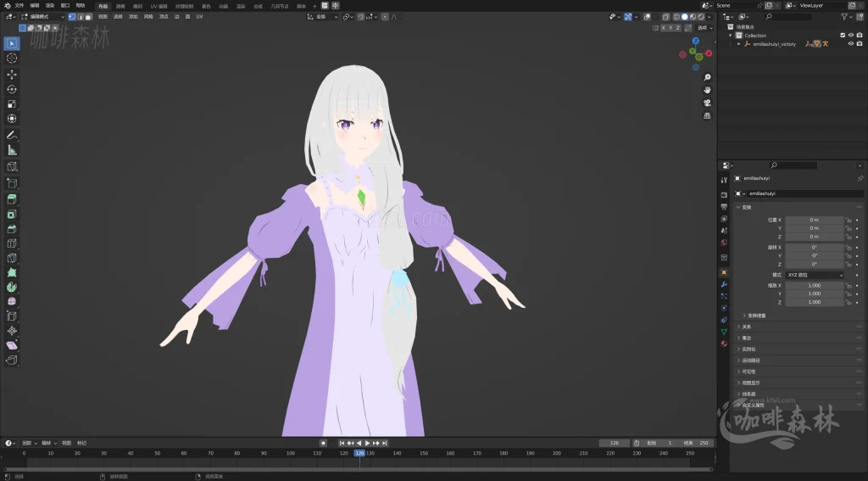Switch to material preview shading
Viewport: 868px width, 481px height.
coord(693,17)
